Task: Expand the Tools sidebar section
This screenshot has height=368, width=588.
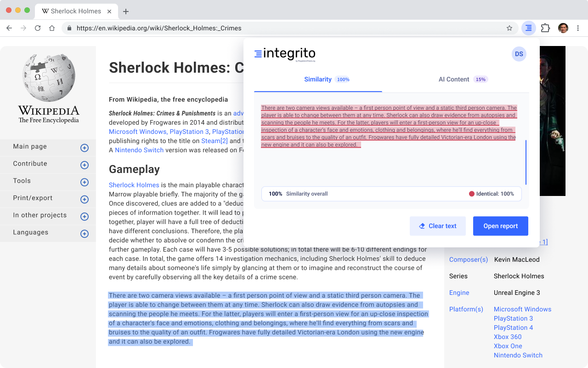Action: [x=85, y=182]
